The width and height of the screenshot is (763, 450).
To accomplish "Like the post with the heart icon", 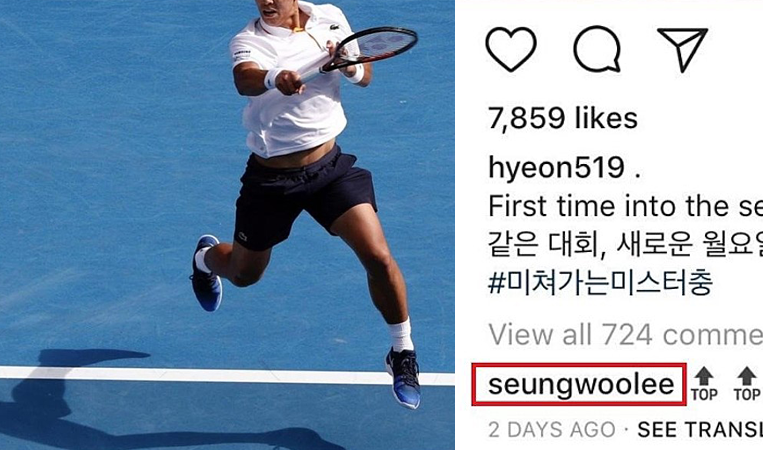I will point(511,49).
